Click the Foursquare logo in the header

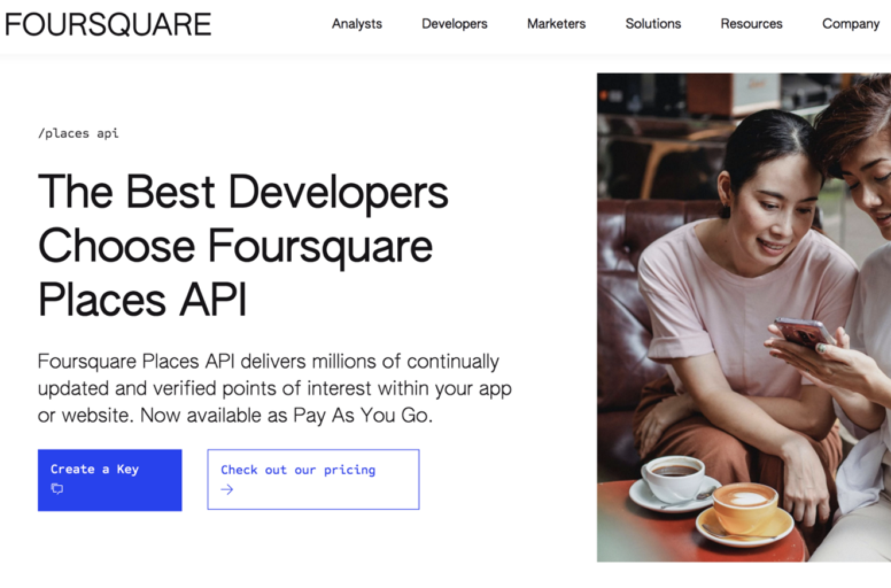[x=108, y=24]
